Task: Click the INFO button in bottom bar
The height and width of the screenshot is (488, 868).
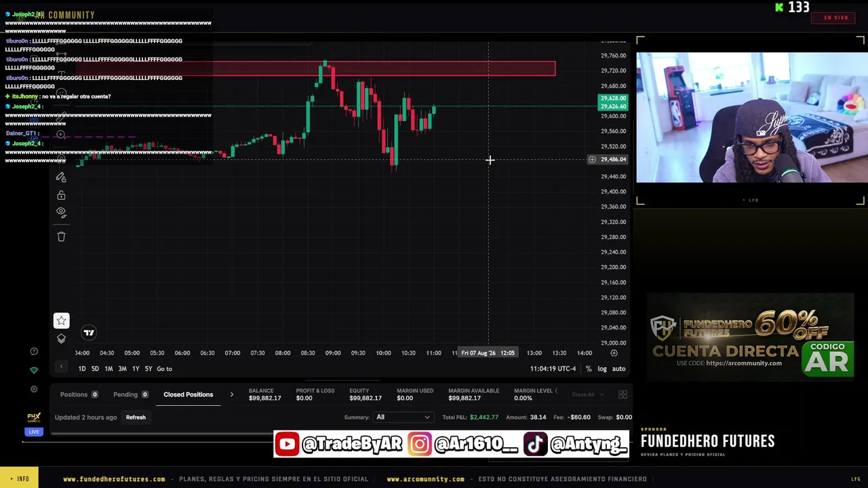Action: tap(19, 479)
